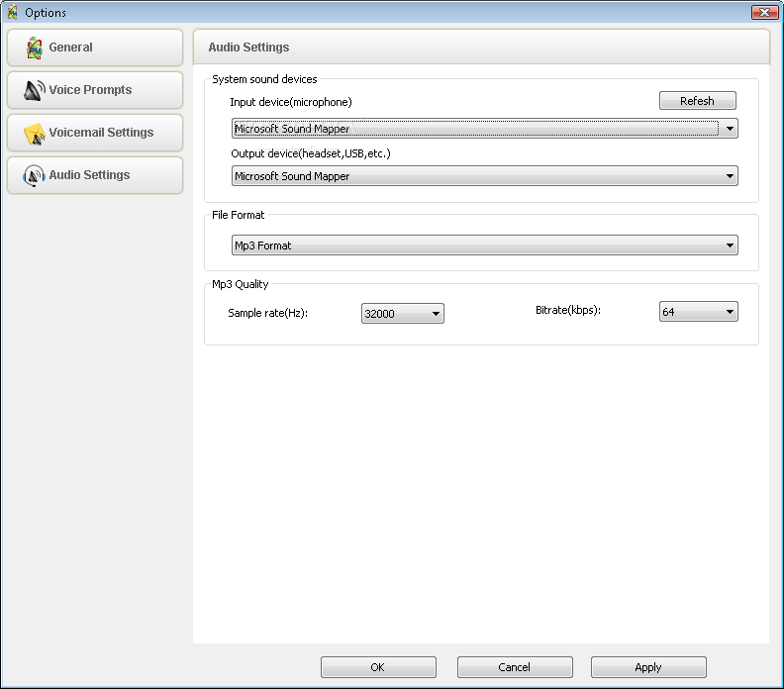Click the 'Input device(microphone)' label
This screenshot has width=784, height=689.
pos(291,102)
